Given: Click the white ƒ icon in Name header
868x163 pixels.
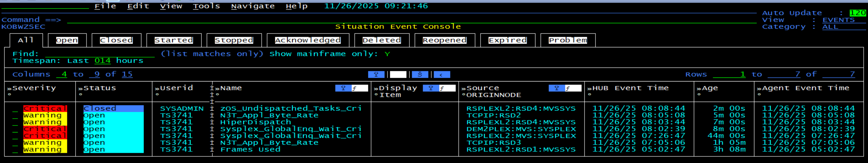Looking at the screenshot, I should [360, 88].
